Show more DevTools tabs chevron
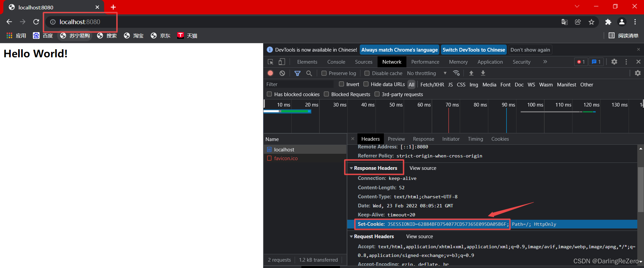This screenshot has height=268, width=644. (545, 62)
